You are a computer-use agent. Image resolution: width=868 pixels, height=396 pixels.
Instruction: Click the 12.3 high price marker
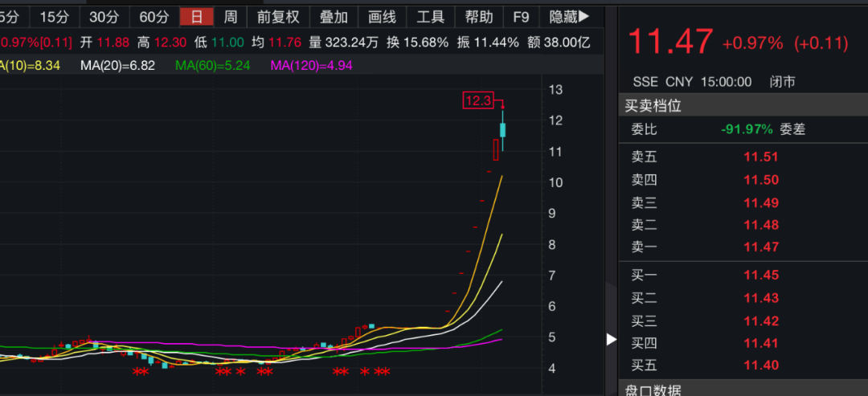[478, 100]
